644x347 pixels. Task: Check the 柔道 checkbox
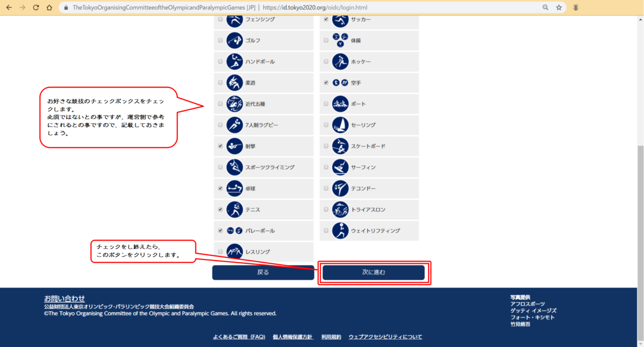(220, 83)
